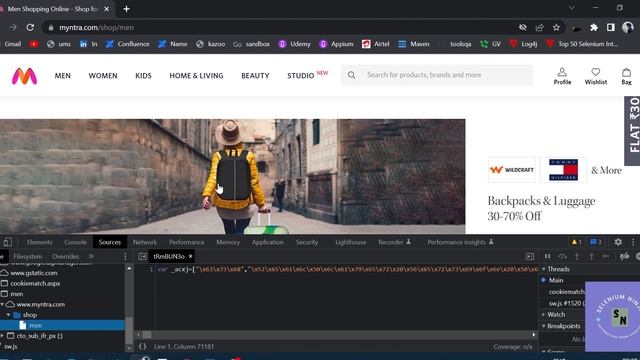Open the Confluence bookmark
This screenshot has height=360, width=640.
click(x=127, y=44)
